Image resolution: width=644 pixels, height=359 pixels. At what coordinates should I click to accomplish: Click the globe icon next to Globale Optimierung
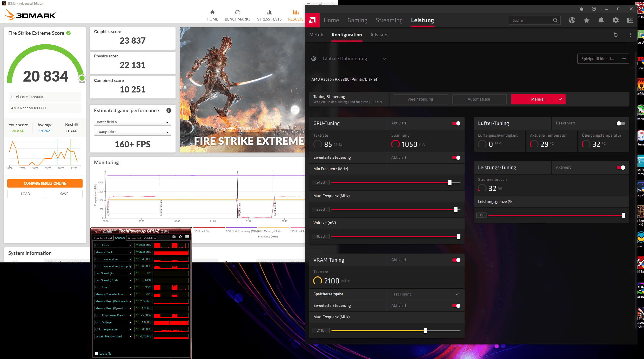tap(314, 59)
